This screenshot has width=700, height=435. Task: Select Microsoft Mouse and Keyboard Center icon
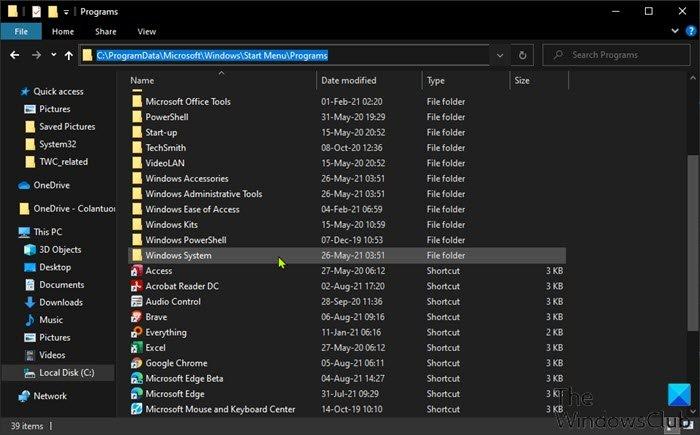[x=137, y=409]
